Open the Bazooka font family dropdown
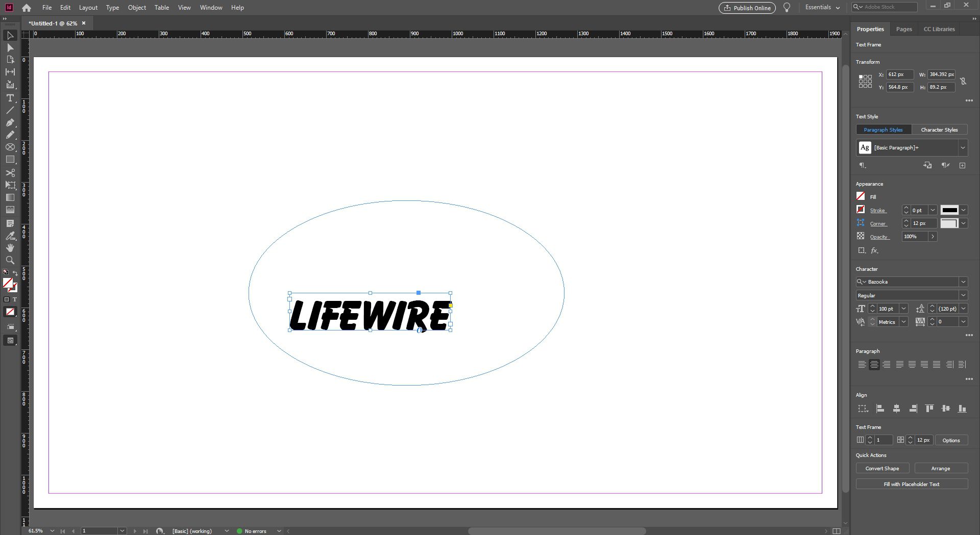This screenshot has width=980, height=535. click(x=963, y=282)
